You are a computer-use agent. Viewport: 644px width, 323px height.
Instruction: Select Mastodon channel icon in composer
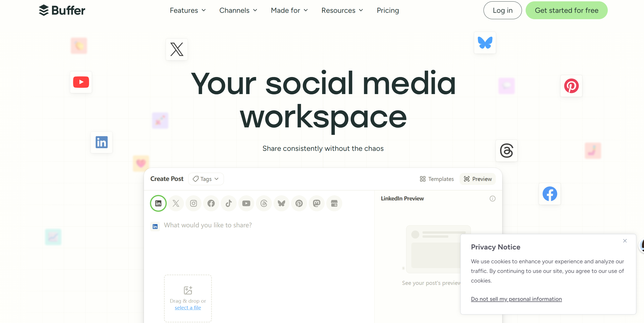point(317,203)
